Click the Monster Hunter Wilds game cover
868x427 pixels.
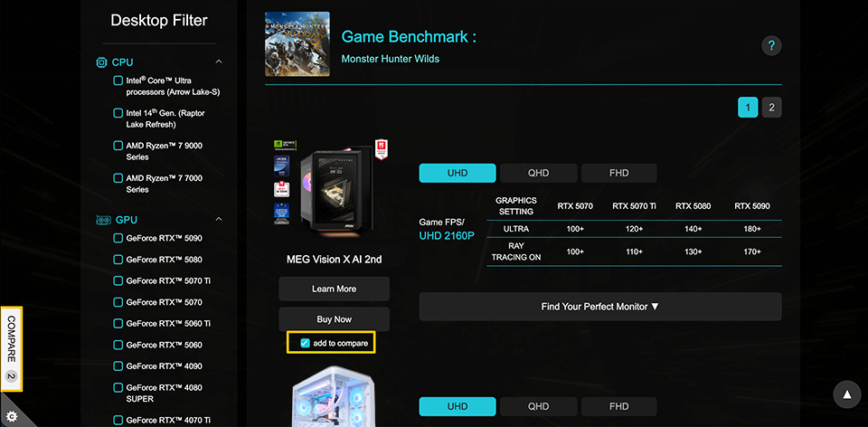297,43
